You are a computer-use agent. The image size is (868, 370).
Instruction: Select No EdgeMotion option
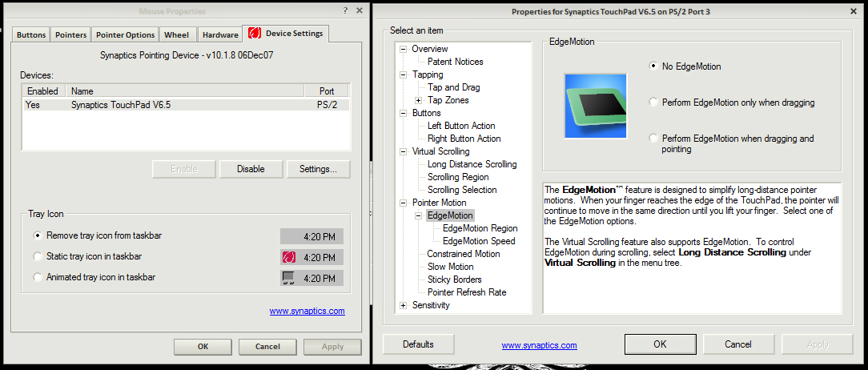point(653,66)
